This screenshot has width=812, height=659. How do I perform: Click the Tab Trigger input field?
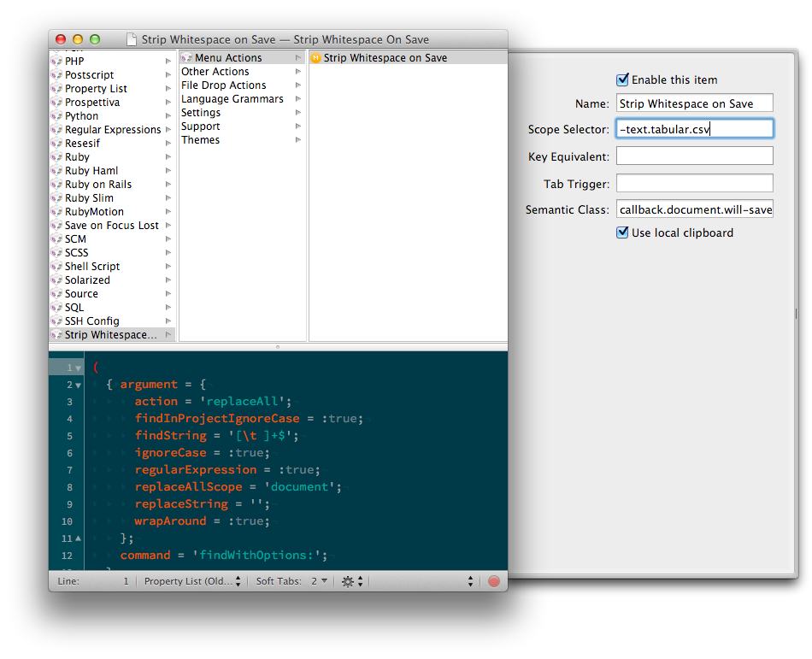click(694, 183)
